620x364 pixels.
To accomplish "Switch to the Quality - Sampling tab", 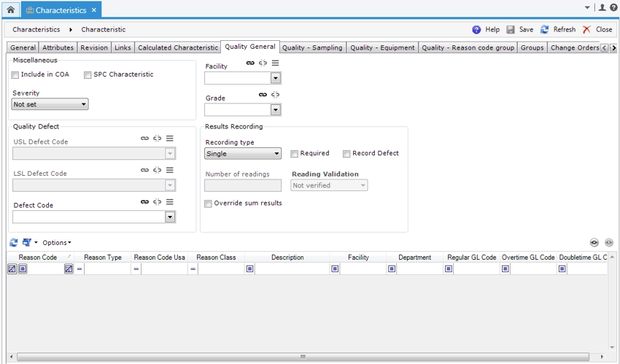I will pos(311,48).
